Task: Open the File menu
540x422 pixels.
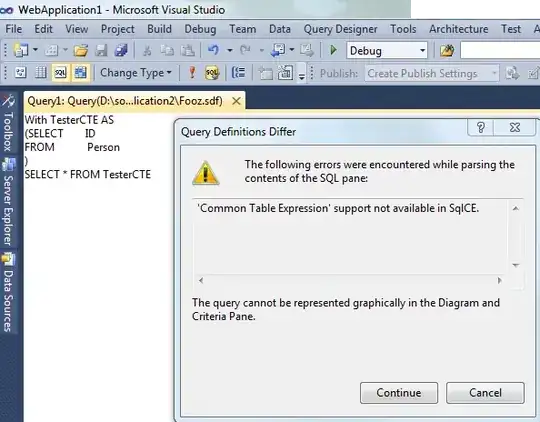Action: click(14, 29)
